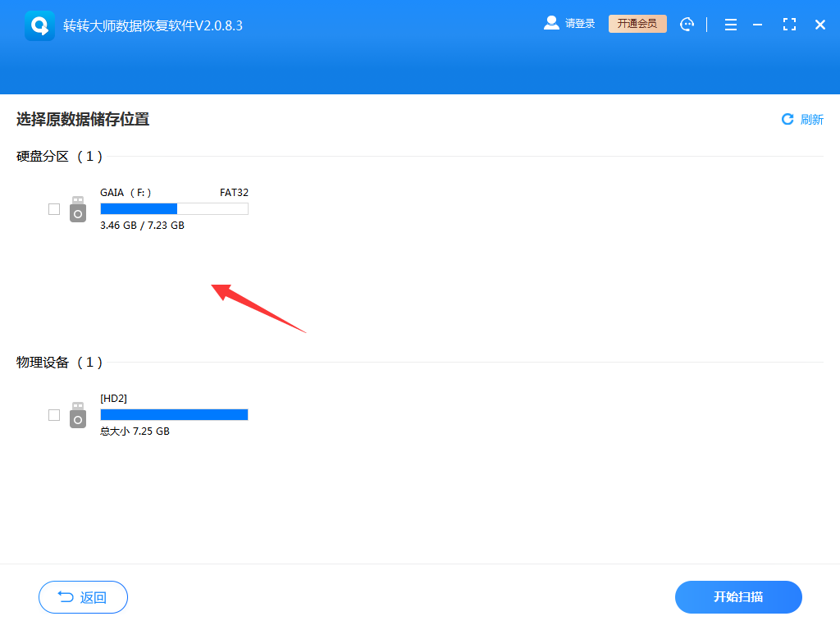Open the 请登录 login link
This screenshot has height=630, width=840.
coord(580,24)
